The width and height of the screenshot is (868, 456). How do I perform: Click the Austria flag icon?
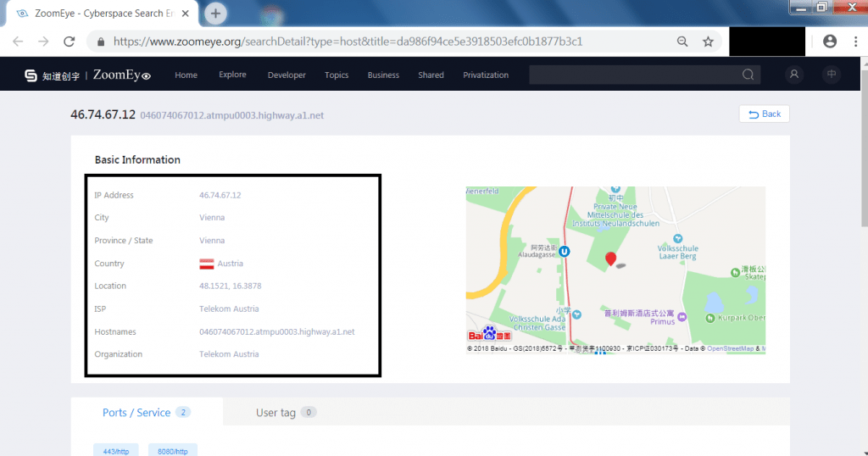[x=207, y=264]
